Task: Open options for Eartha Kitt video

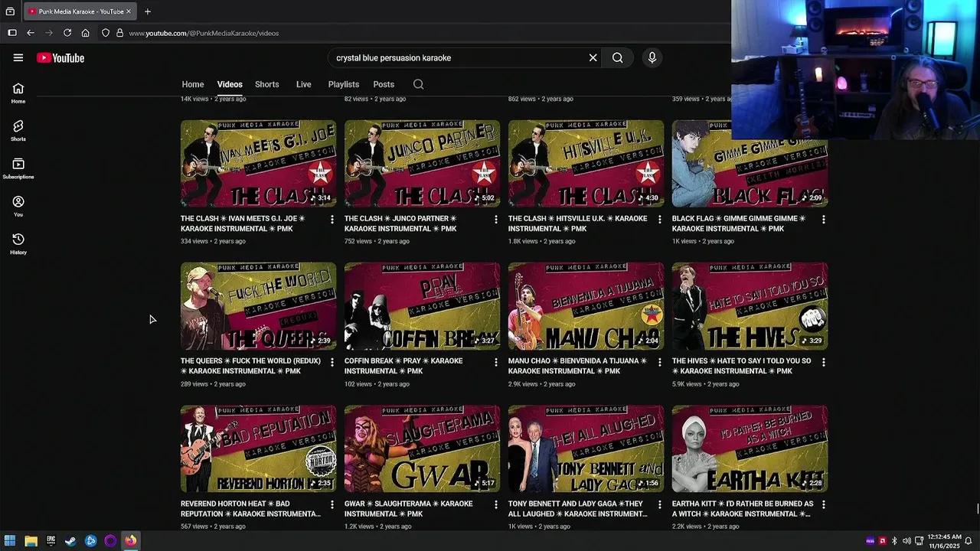Action: click(x=823, y=505)
